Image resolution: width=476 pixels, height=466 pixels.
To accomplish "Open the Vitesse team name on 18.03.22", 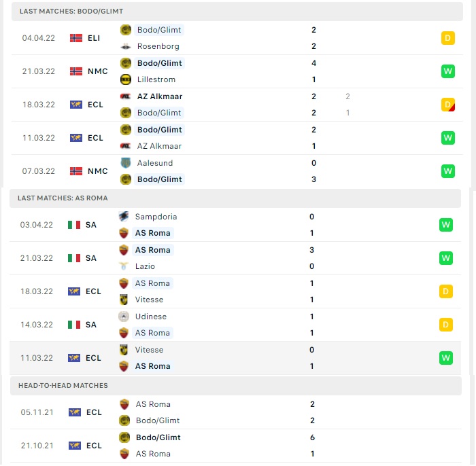I will 149,300.
